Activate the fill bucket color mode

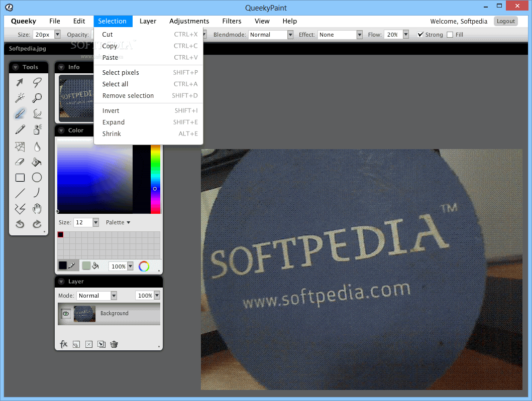[x=90, y=266]
